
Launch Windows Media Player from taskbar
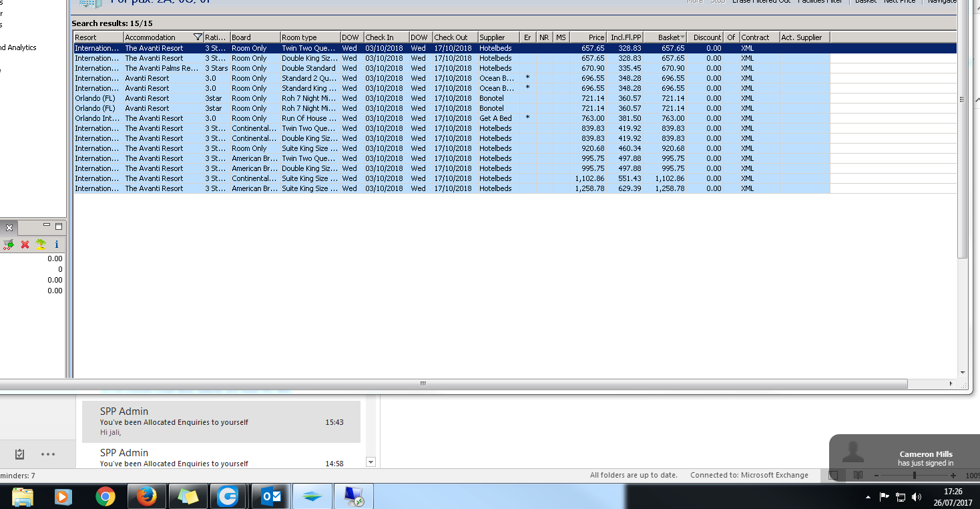(63, 496)
